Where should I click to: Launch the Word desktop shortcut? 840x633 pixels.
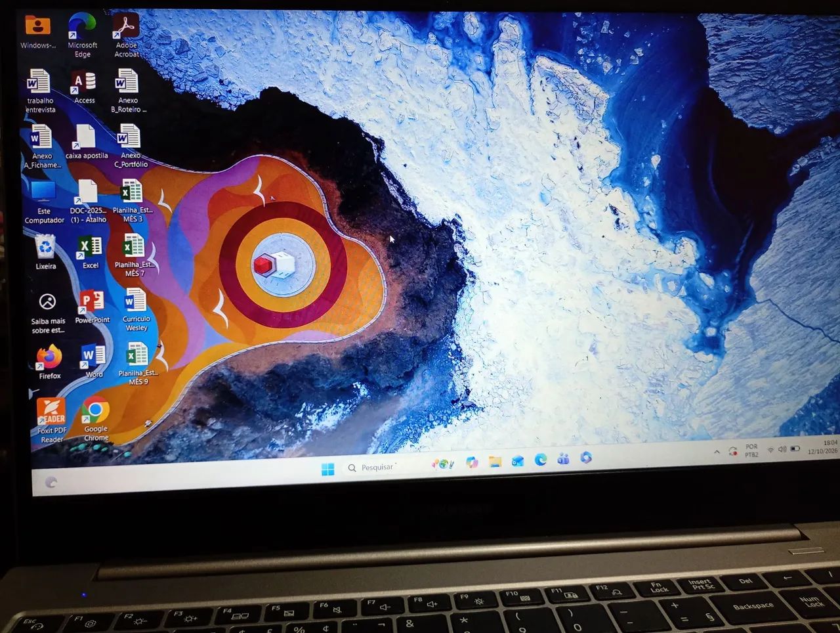(93, 361)
